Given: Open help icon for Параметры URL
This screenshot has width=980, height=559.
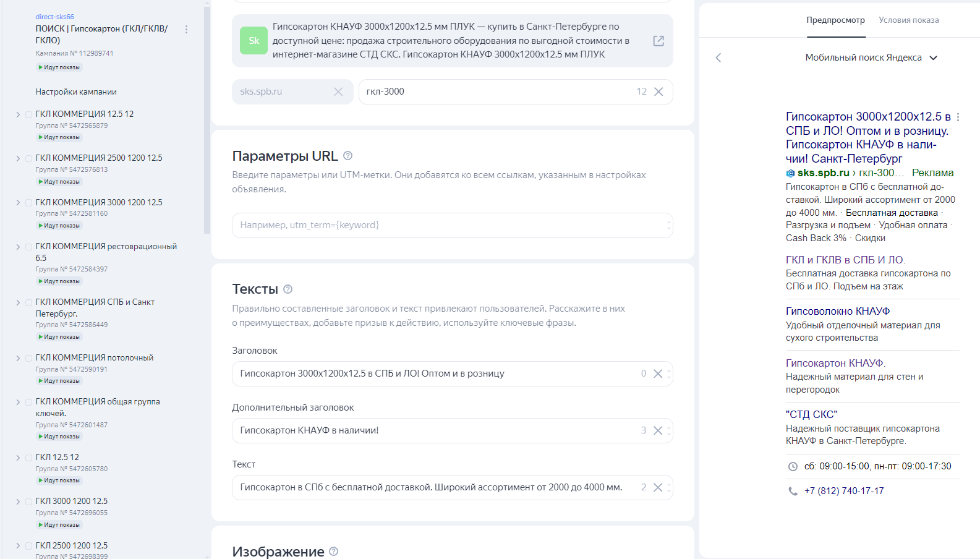Looking at the screenshot, I should coord(347,156).
